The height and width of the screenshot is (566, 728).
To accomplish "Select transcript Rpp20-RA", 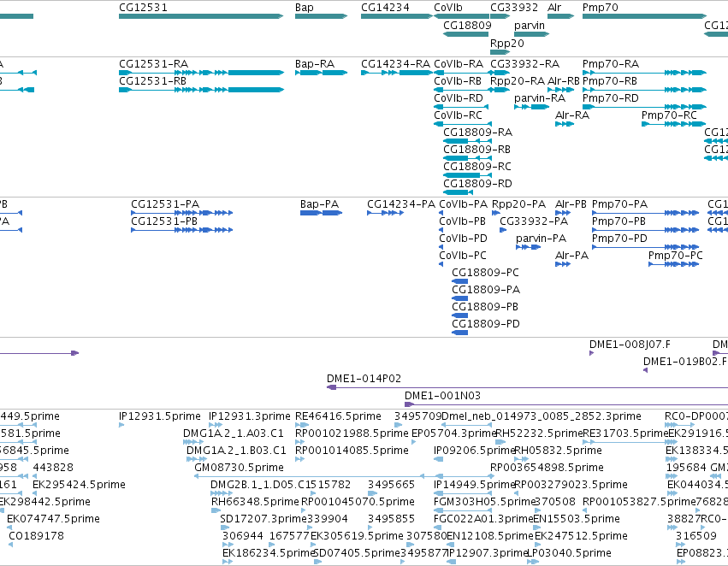I will 518,81.
